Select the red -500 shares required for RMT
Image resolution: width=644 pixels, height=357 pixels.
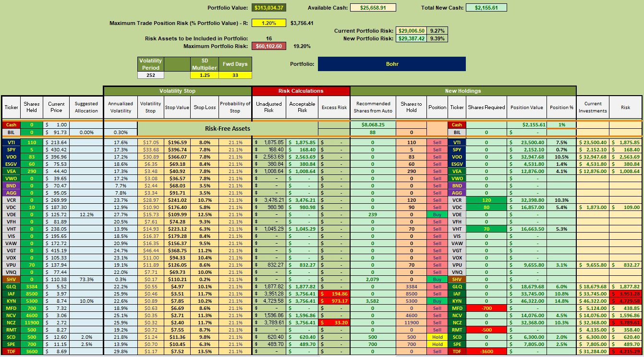[486, 329]
